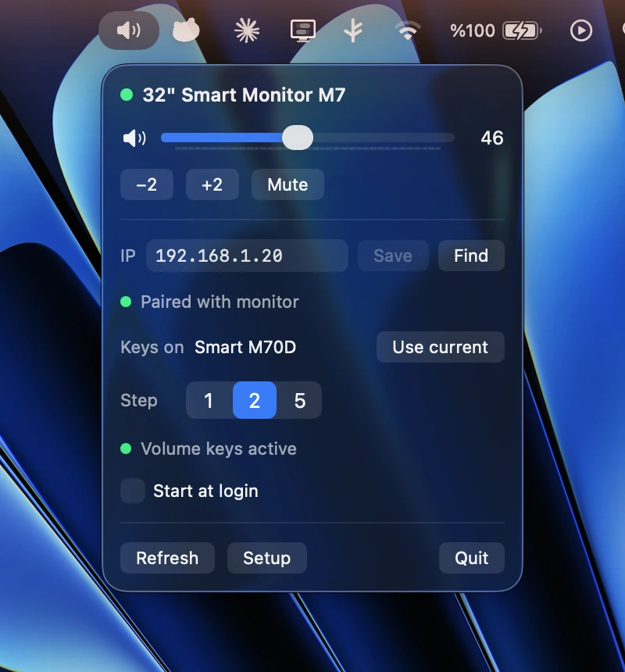Open the display monitor menu bar icon
The height and width of the screenshot is (672, 625).
click(x=303, y=30)
